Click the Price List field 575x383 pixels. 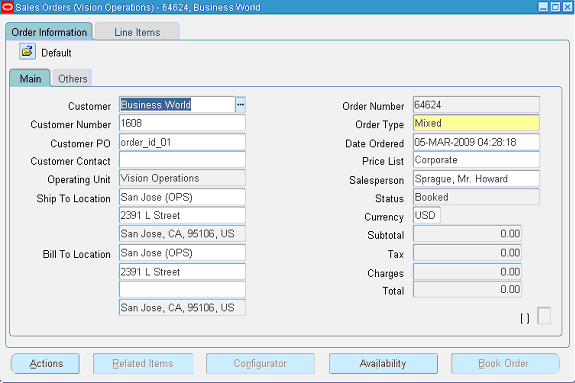click(x=476, y=160)
